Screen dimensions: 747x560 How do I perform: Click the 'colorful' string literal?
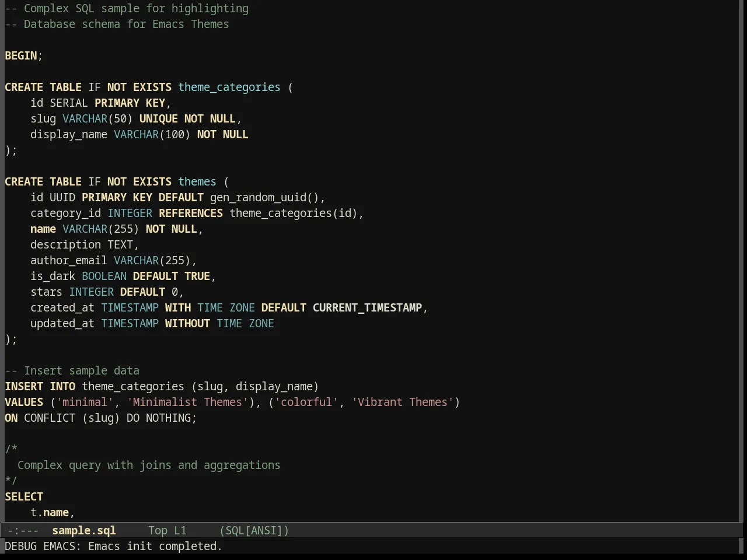coord(306,402)
